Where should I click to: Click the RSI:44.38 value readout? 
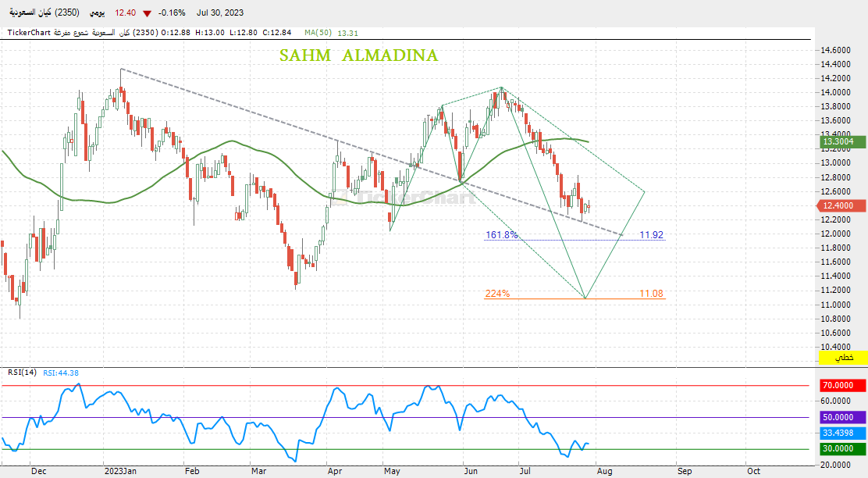coord(61,373)
